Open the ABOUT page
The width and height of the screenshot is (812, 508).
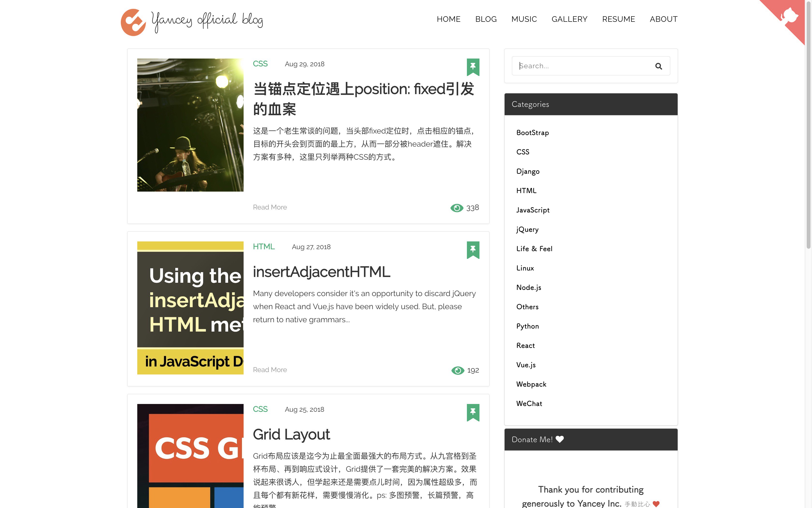click(663, 19)
